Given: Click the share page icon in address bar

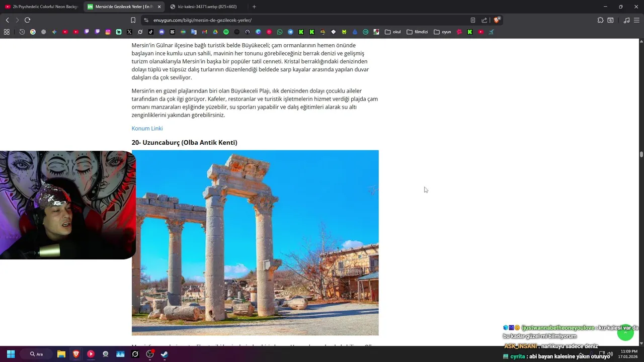Looking at the screenshot, I should (484, 20).
